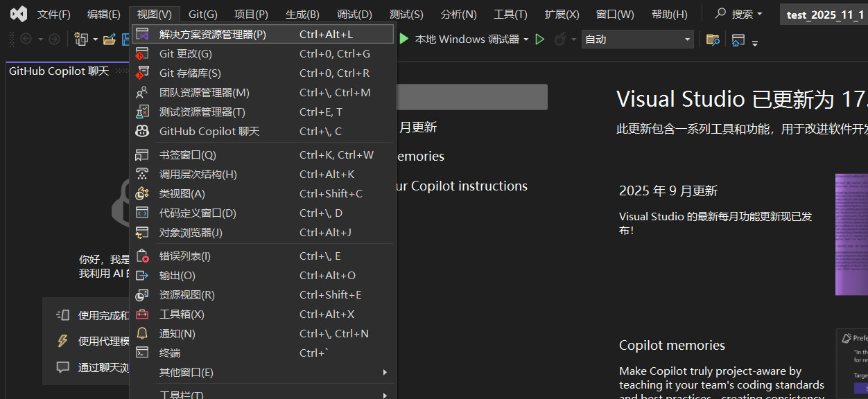The width and height of the screenshot is (868, 399).
Task: Click the 资源视图 icon
Action: pos(142,294)
